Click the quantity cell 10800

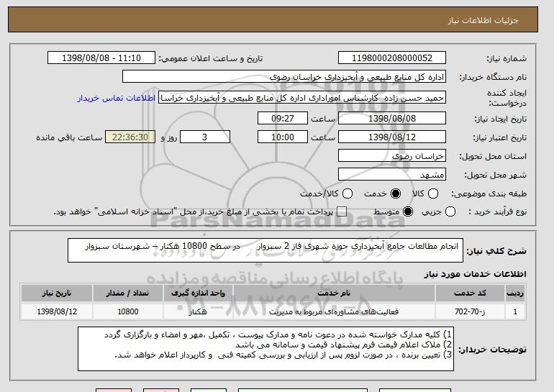[127, 311]
